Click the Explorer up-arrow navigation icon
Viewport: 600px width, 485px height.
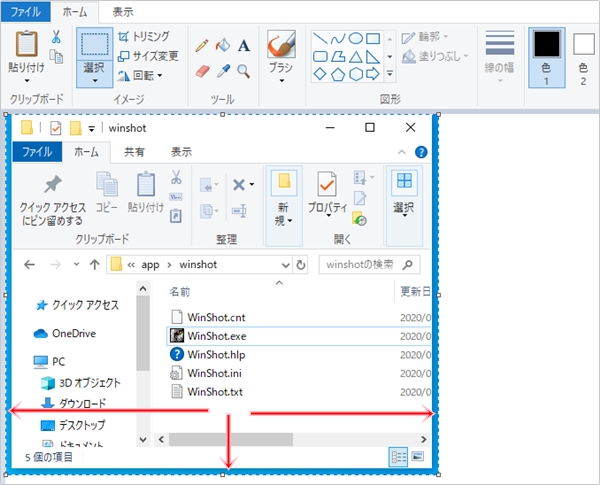pyautogui.click(x=95, y=265)
